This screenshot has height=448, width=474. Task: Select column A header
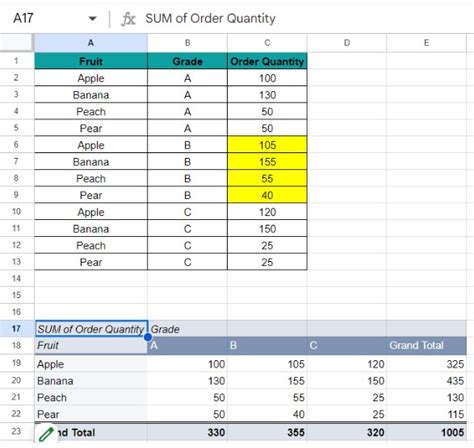[x=91, y=43]
